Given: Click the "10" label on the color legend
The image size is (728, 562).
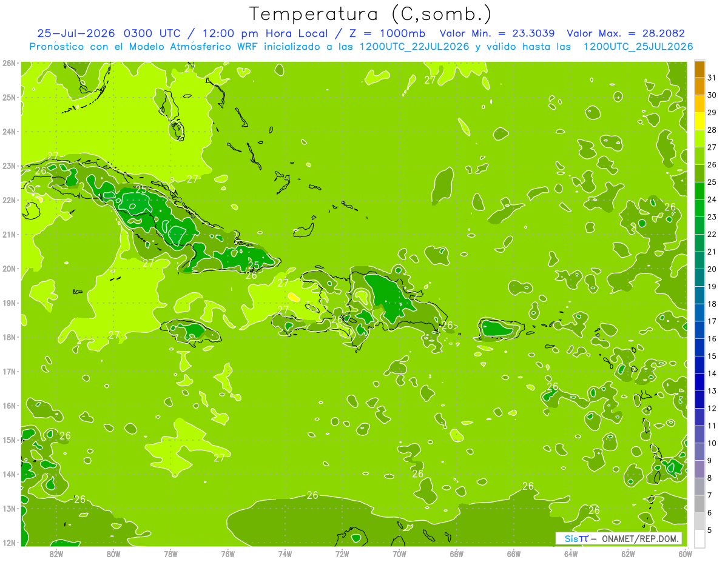Looking at the screenshot, I should [712, 443].
